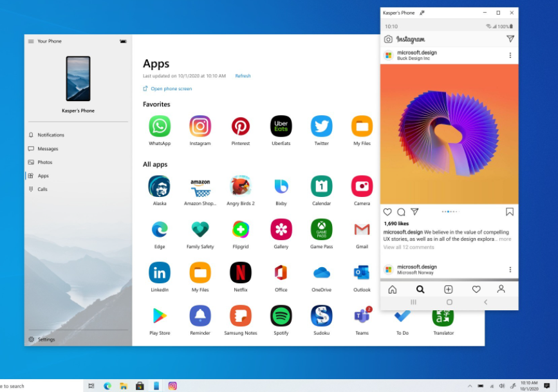The image size is (558, 392).
Task: Open the Netflix app
Action: point(241,273)
